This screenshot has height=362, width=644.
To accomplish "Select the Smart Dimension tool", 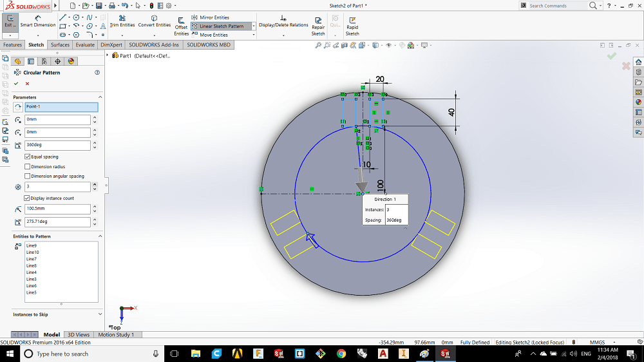I will (38, 21).
